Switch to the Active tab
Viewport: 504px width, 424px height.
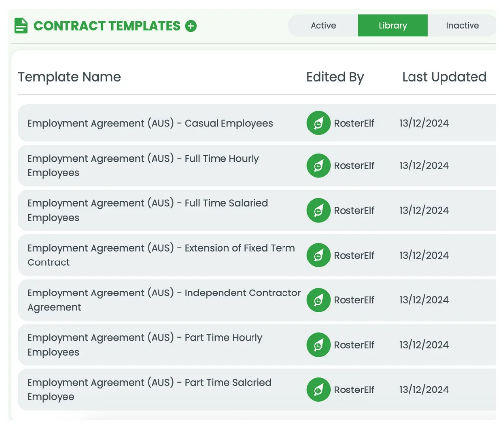pyautogui.click(x=323, y=25)
